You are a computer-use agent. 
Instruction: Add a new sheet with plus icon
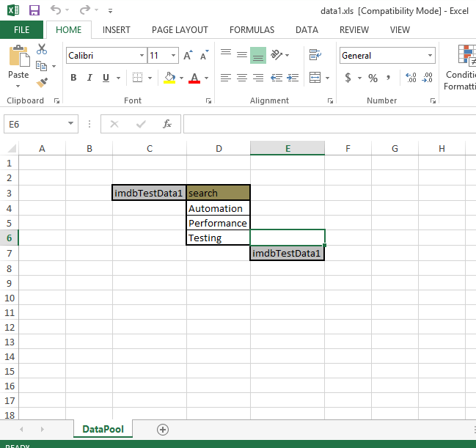[x=163, y=430]
